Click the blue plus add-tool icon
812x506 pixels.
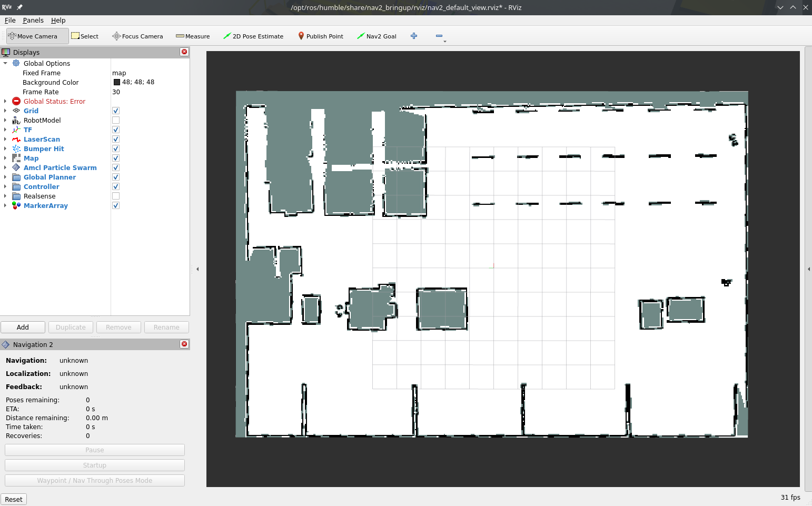pos(414,36)
